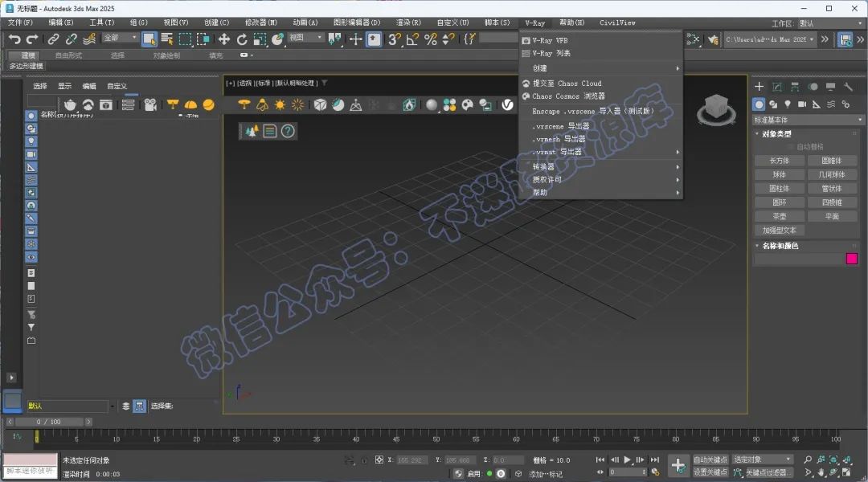Select the Lights category bulb icon
This screenshot has height=482, width=868.
pos(788,104)
